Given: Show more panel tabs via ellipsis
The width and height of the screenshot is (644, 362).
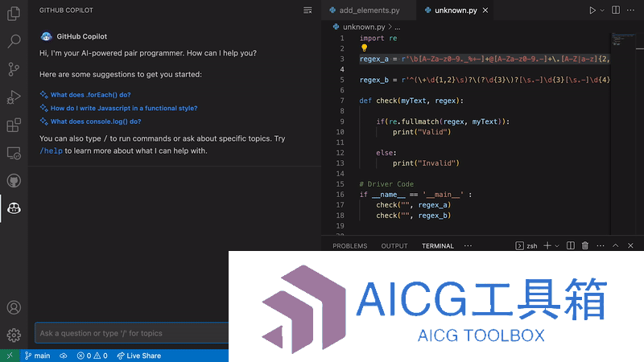Looking at the screenshot, I should (x=468, y=246).
